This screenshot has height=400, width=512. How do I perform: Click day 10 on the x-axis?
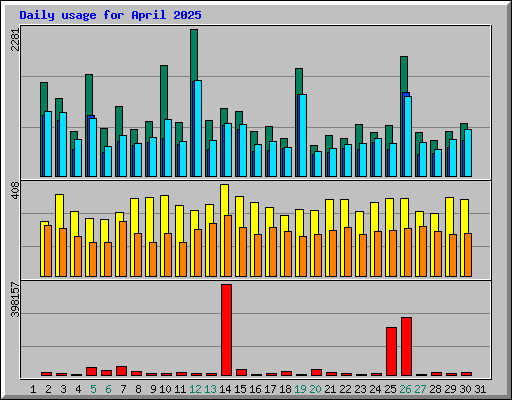point(165,389)
